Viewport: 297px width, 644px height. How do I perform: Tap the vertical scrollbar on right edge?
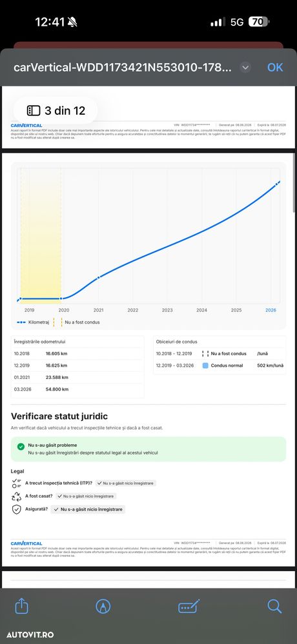[294, 183]
